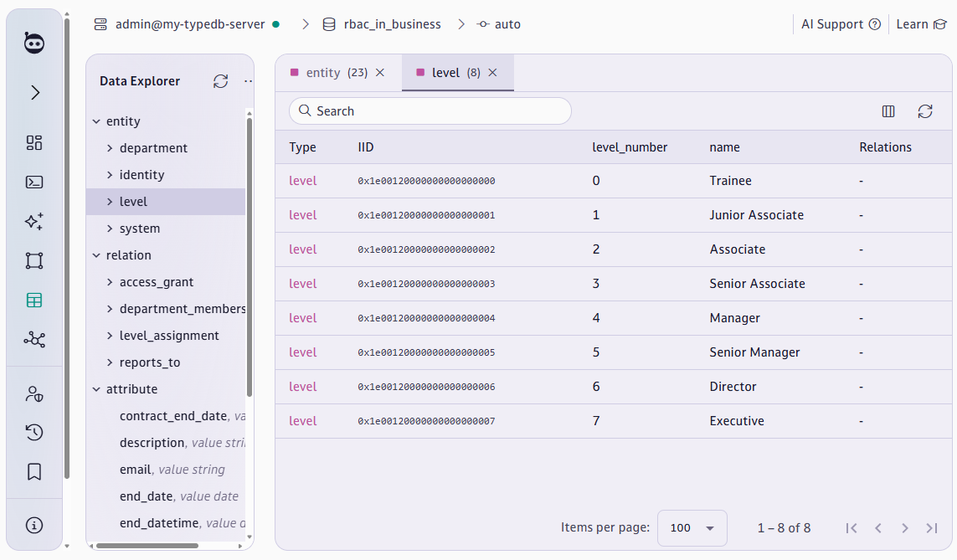This screenshot has height=560, width=957.
Task: Click the IID column header
Action: 366,147
